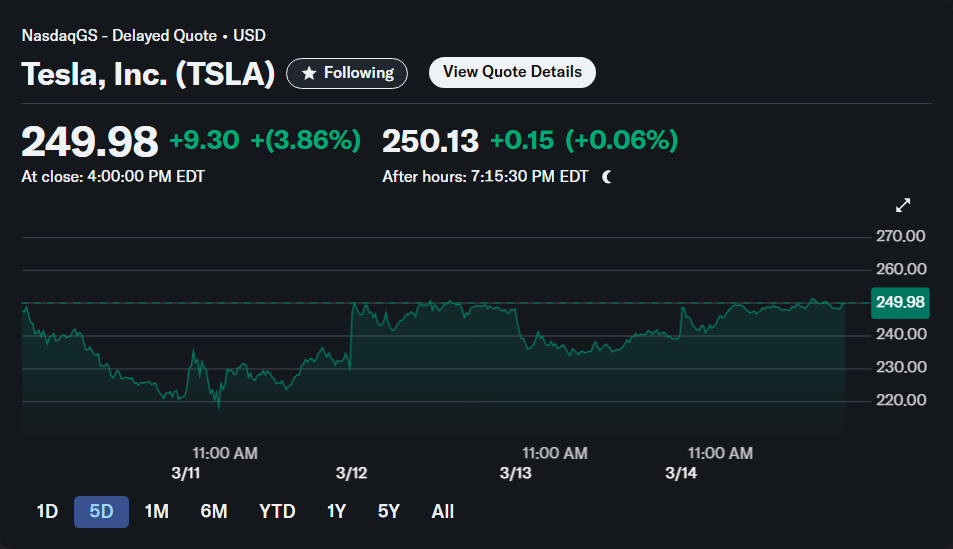Show the 1Y chart range
This screenshot has width=953, height=549.
point(337,511)
